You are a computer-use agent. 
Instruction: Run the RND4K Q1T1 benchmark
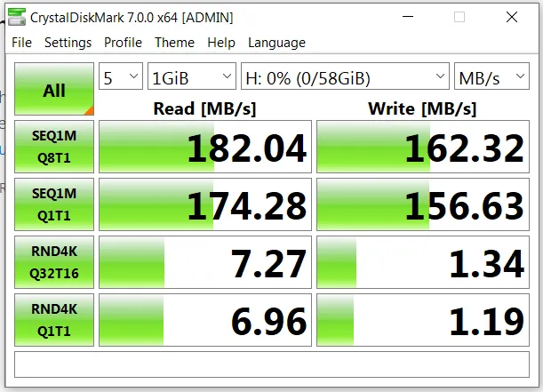[x=54, y=320]
